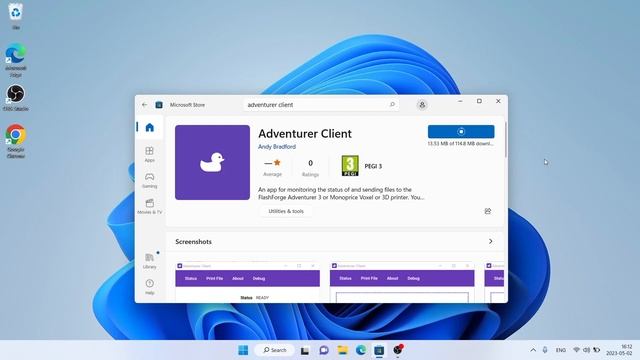Screen dimensions: 640x360
Task: Open the Windows Start menu
Action: [x=243, y=350]
